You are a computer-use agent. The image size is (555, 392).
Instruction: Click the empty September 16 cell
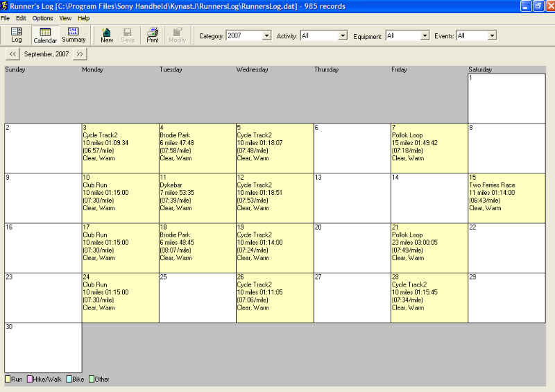pyautogui.click(x=43, y=248)
